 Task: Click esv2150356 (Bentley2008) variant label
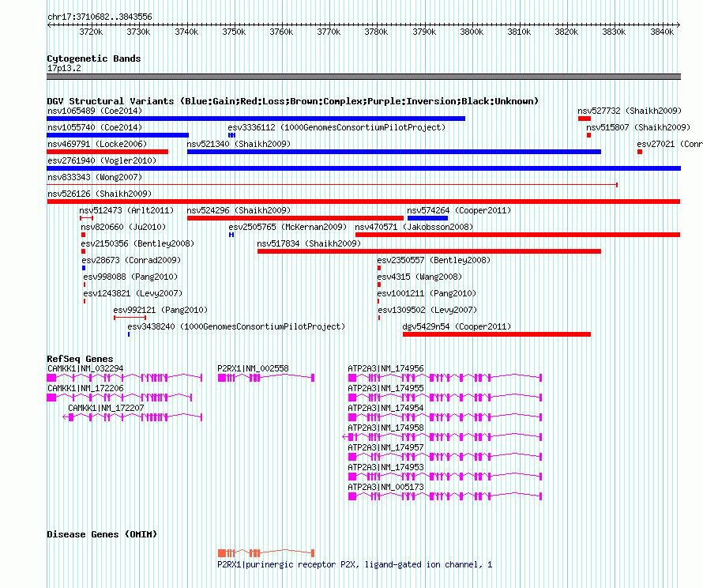(137, 243)
